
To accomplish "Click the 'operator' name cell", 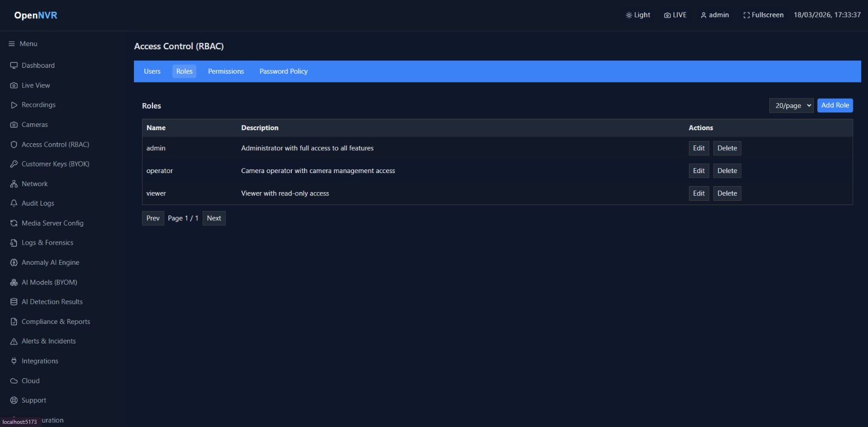I will pos(159,171).
